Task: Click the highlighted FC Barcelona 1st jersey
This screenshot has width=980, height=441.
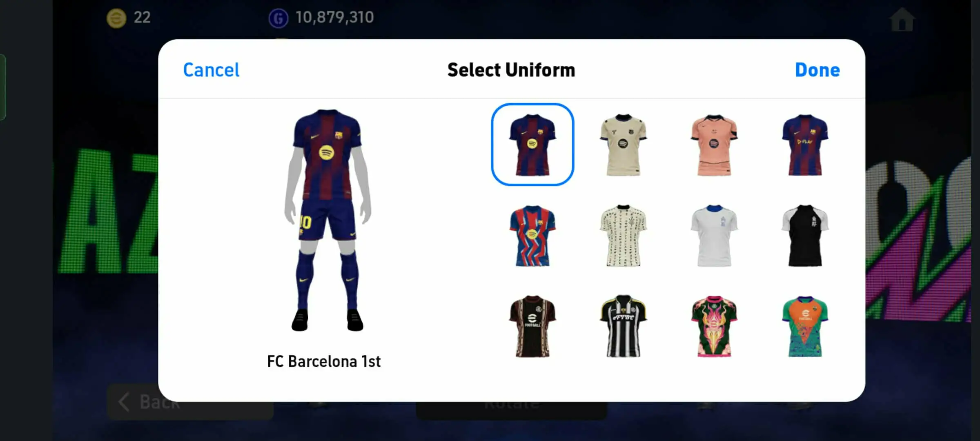Action: click(x=532, y=145)
